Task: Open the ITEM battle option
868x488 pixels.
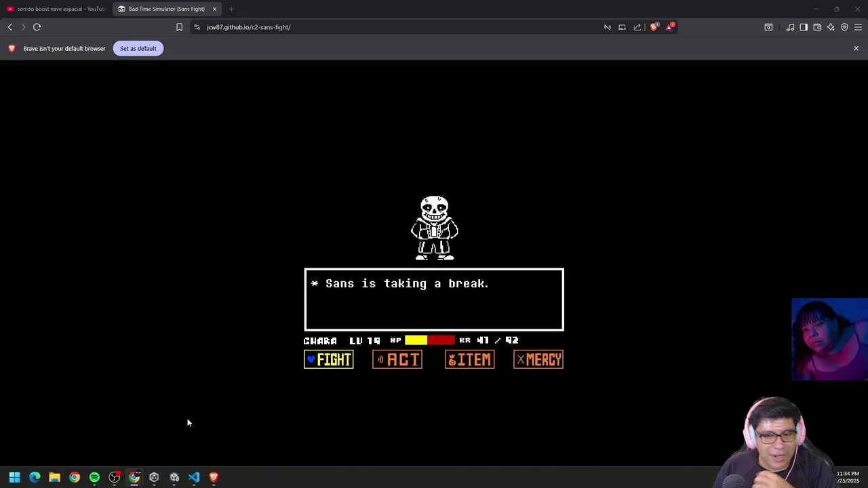Action: (x=469, y=360)
